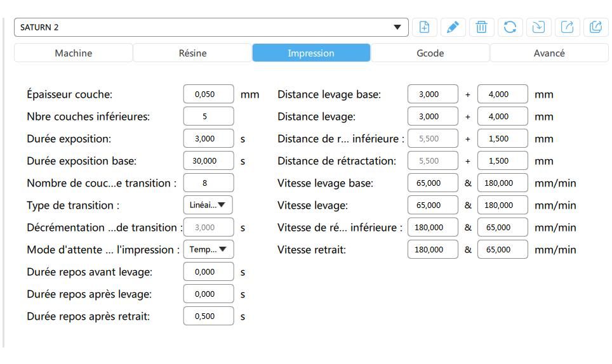This screenshot has width=612, height=364.
Task: Select the Impression tab
Action: [311, 53]
